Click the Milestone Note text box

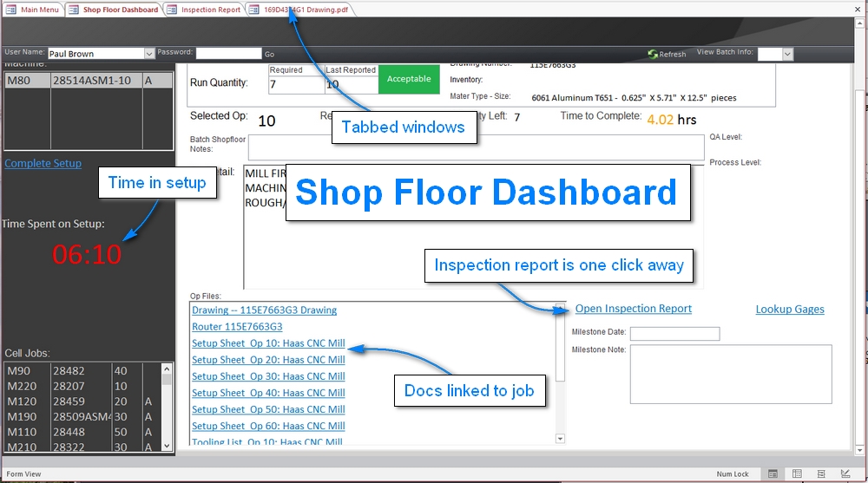731,375
